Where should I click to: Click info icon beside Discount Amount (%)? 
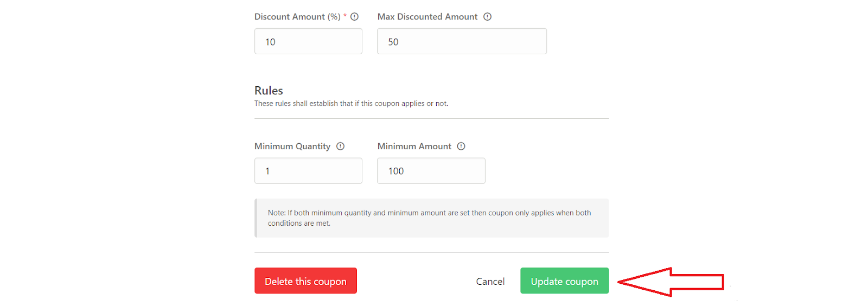[354, 17]
